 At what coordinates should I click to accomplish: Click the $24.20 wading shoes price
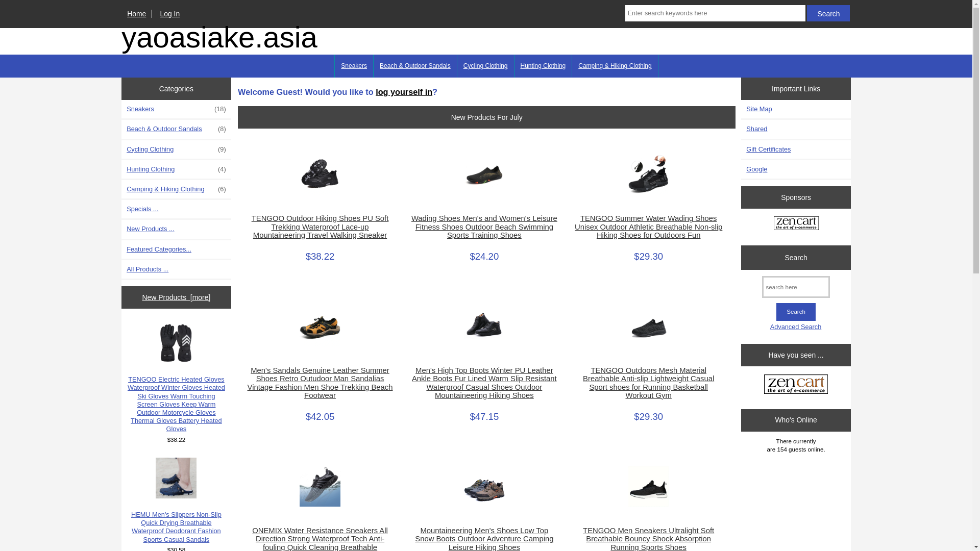pyautogui.click(x=484, y=257)
